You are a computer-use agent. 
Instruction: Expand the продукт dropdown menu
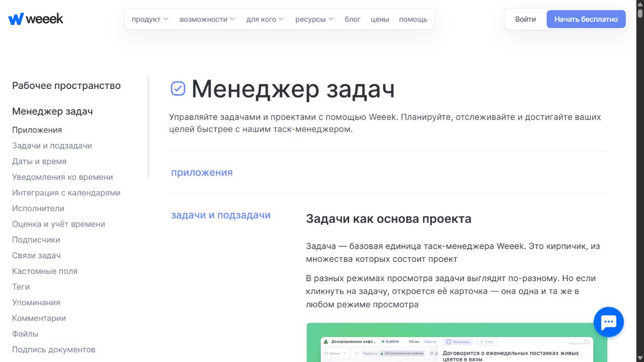[x=150, y=19]
